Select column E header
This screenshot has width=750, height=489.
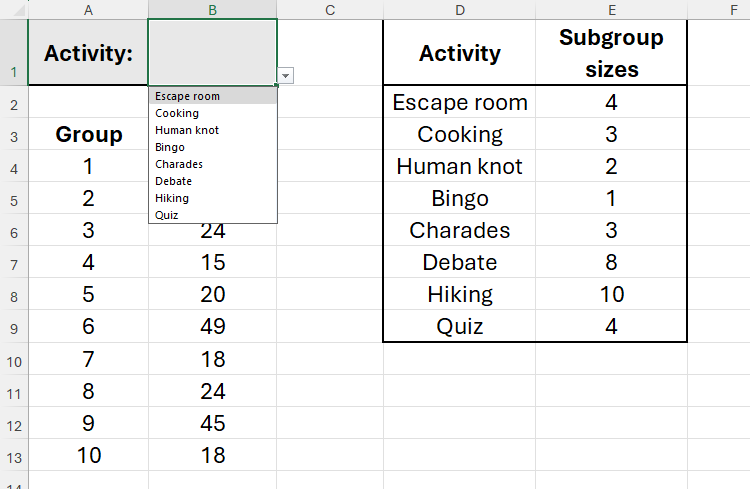click(x=611, y=9)
